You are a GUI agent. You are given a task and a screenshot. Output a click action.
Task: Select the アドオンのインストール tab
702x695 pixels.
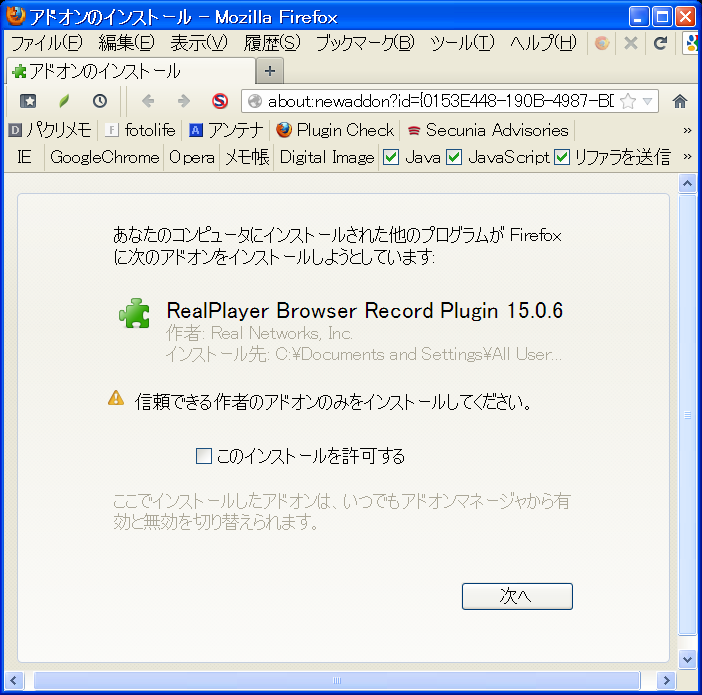tap(131, 71)
